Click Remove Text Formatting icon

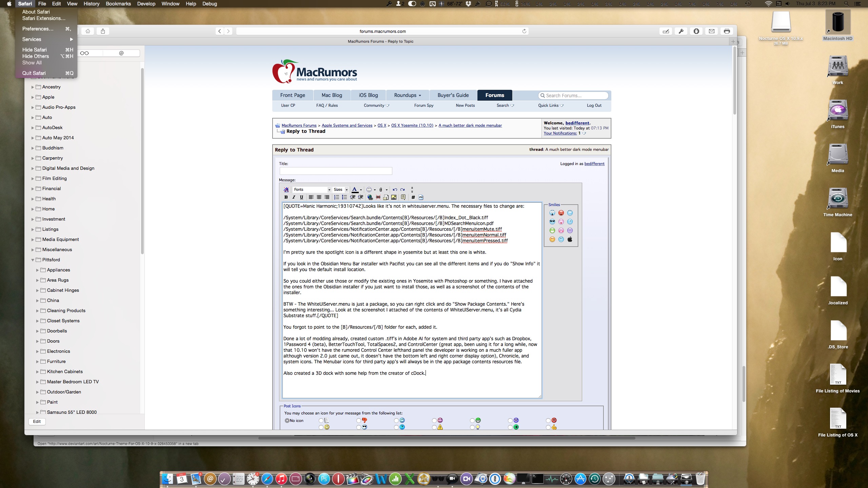click(286, 190)
